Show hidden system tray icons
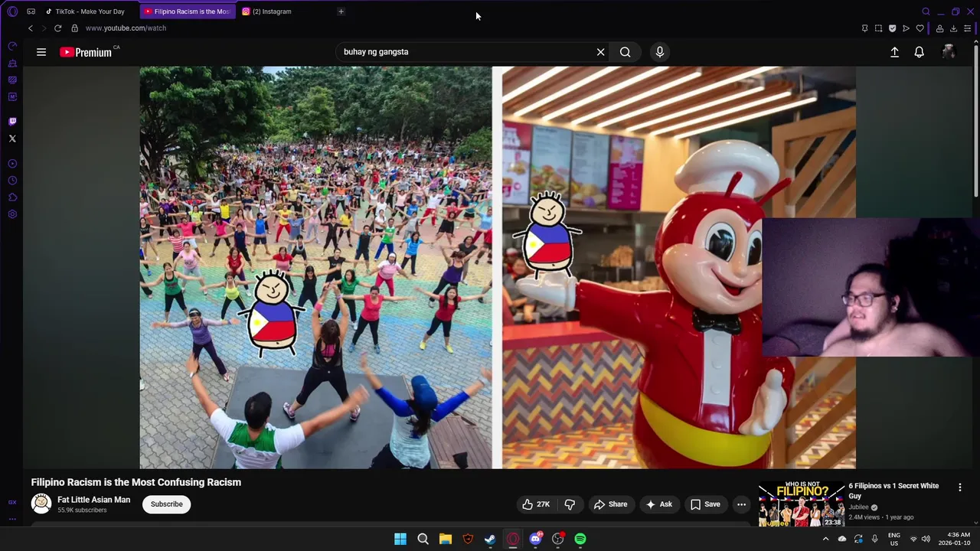Screen dimensions: 980x551 [825, 539]
